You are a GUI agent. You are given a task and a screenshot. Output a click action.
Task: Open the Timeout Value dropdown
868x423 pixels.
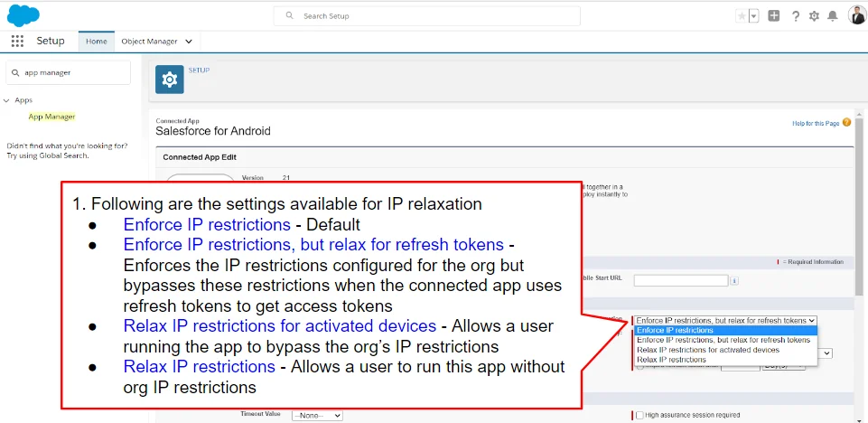point(317,415)
